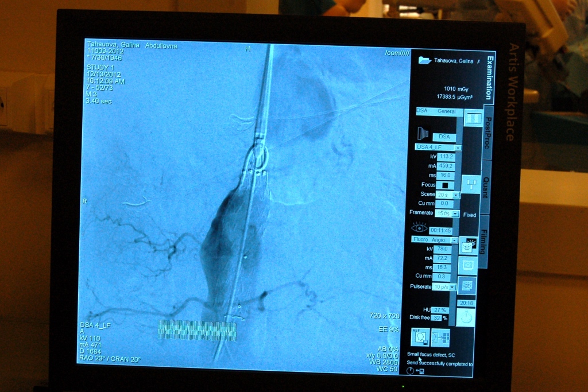The width and height of the screenshot is (588, 392).
Task: Click the 20:18 time display
Action: pyautogui.click(x=466, y=303)
